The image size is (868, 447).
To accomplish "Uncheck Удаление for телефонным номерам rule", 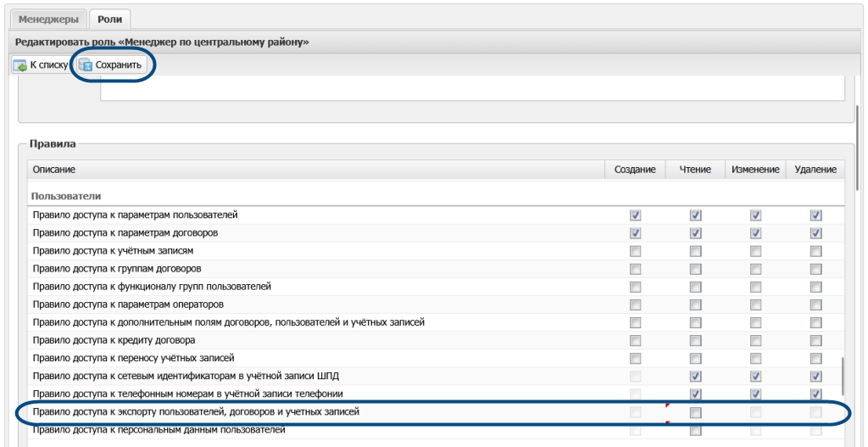I will (815, 394).
